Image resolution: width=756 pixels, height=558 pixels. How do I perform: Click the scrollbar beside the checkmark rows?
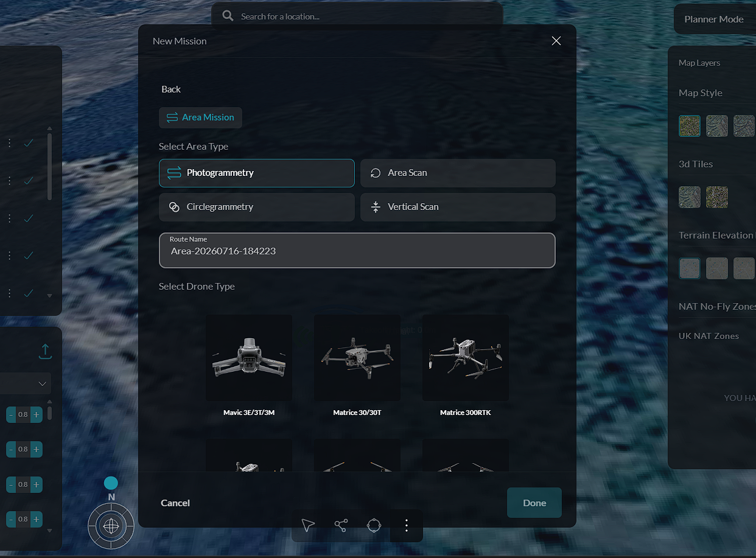(49, 166)
